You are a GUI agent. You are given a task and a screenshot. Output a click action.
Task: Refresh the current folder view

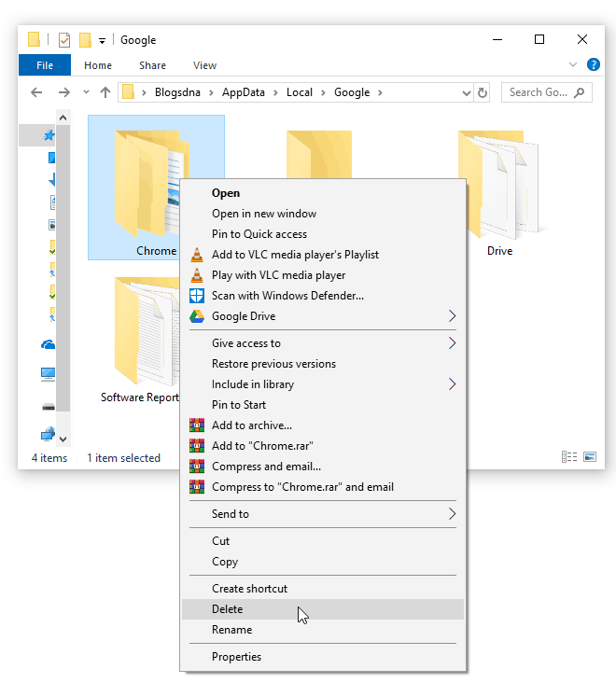tap(483, 92)
